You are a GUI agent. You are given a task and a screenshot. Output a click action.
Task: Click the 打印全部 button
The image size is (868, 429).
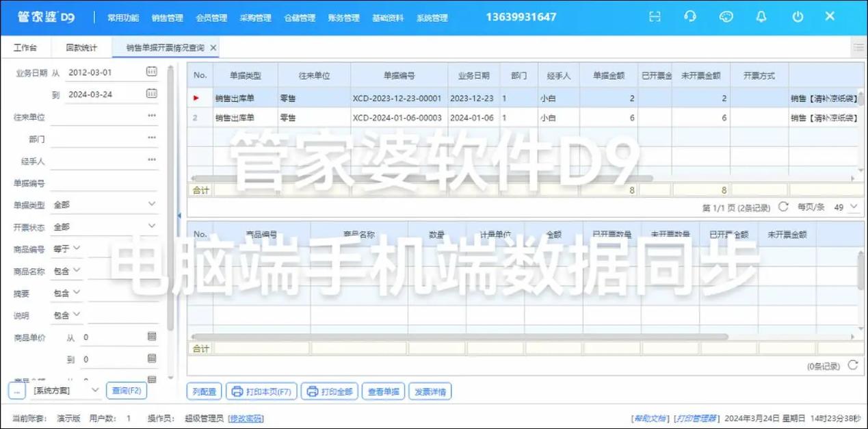tap(329, 391)
